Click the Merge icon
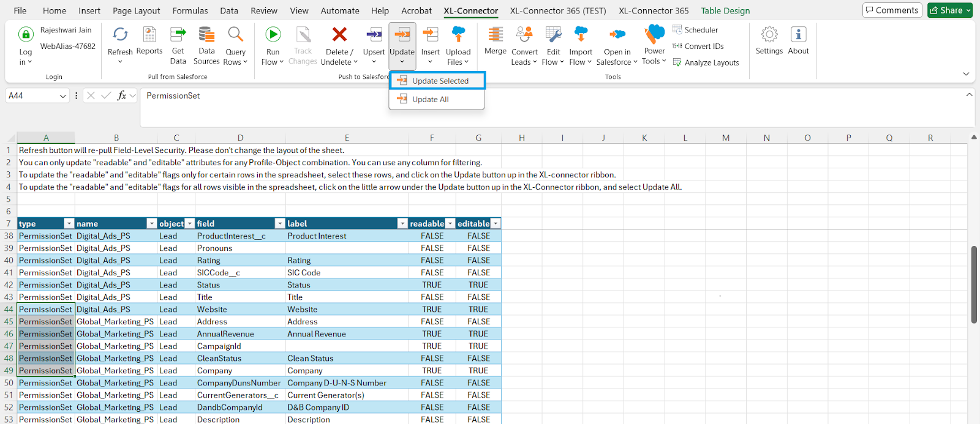Viewport: 980px width, 424px height. 496,34
